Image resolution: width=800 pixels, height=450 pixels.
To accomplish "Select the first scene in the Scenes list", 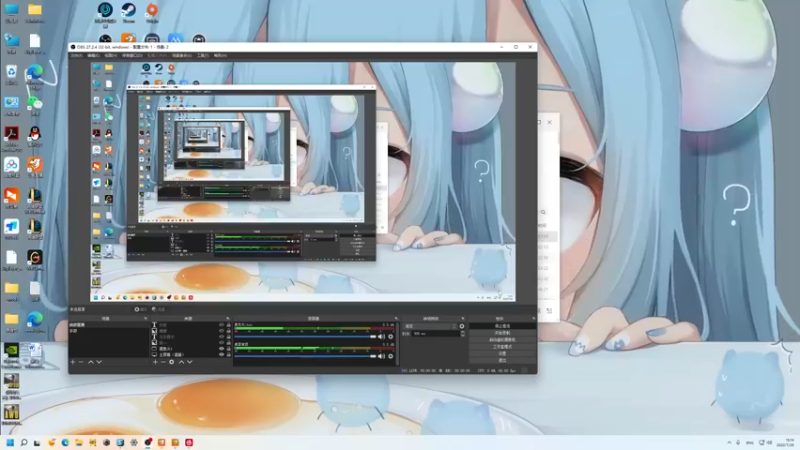I will coord(109,324).
